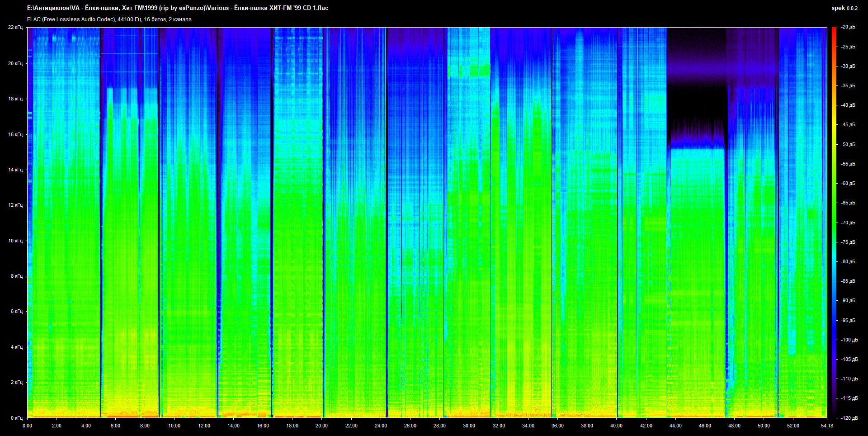Click the -20 дБ scale label
This screenshot has height=436, width=868.
coord(848,27)
